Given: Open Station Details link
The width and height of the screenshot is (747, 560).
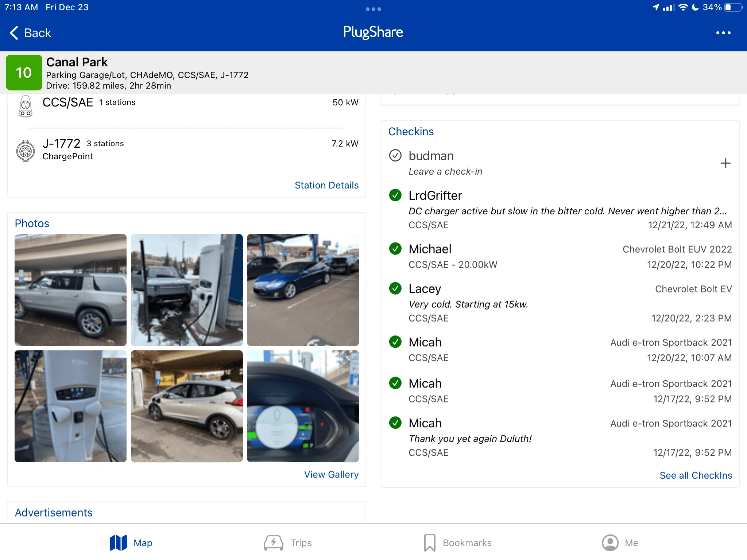Looking at the screenshot, I should (x=326, y=185).
